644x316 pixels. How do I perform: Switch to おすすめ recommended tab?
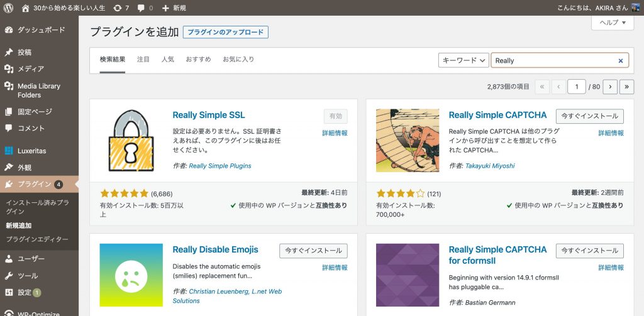coord(198,60)
